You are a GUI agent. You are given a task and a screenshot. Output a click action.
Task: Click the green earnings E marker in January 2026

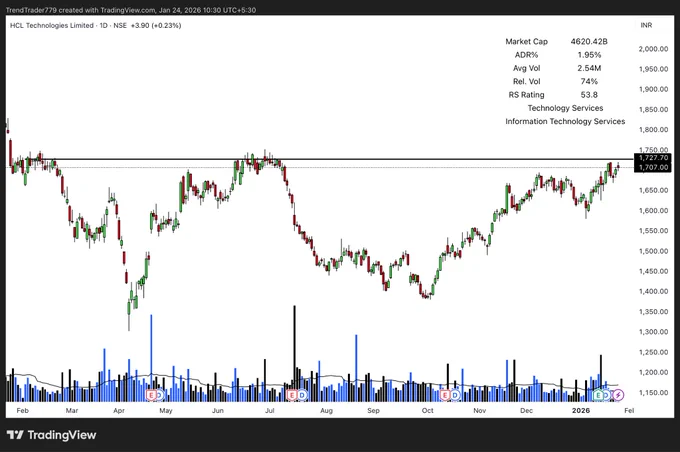598,395
